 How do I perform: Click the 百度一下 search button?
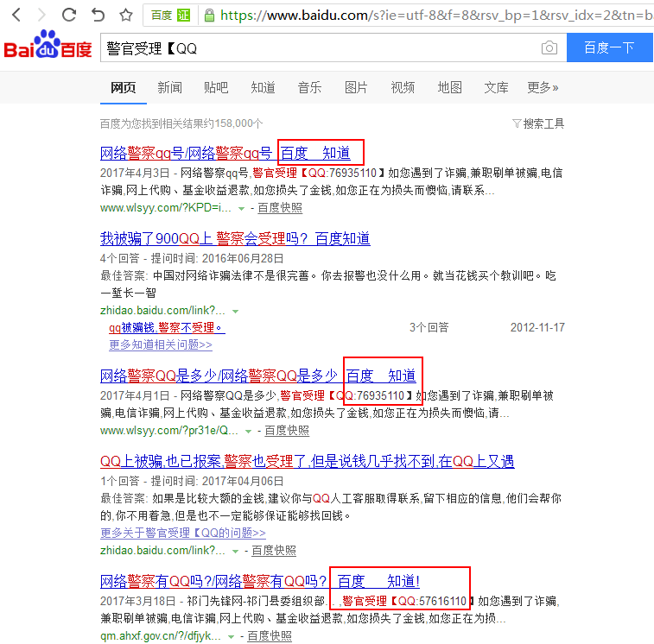pyautogui.click(x=609, y=47)
